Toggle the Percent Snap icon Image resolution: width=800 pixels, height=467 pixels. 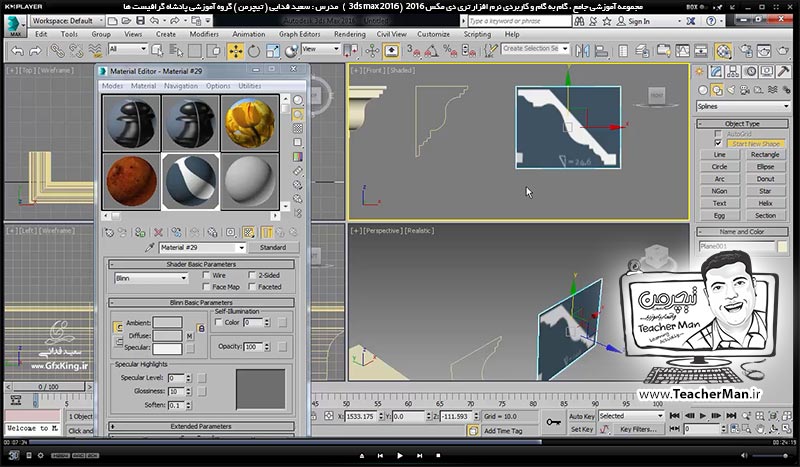pos(449,51)
